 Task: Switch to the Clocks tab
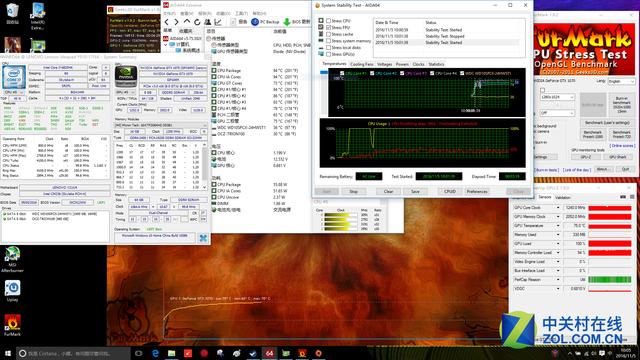[x=418, y=64]
